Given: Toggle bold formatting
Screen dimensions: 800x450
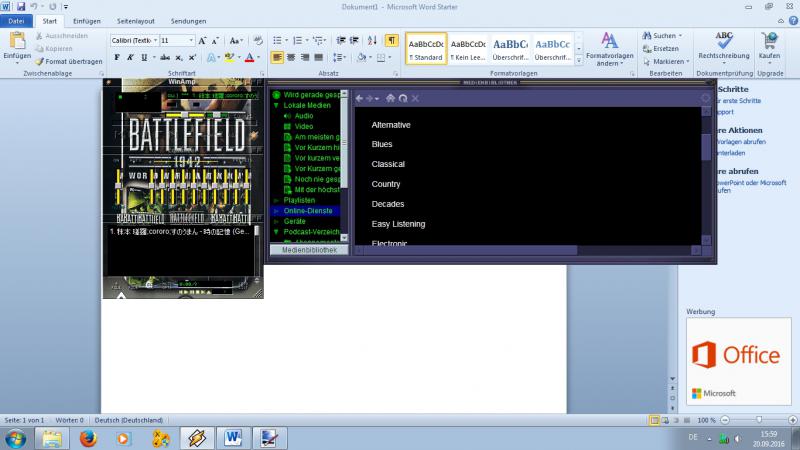Looking at the screenshot, I should pos(117,58).
